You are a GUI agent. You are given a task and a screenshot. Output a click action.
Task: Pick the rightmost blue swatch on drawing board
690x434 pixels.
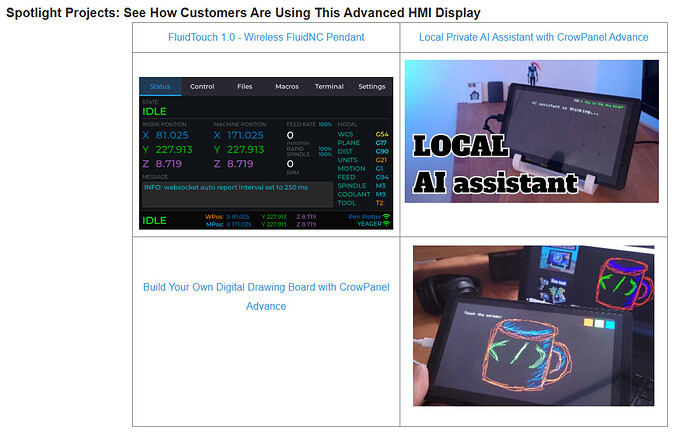611,325
